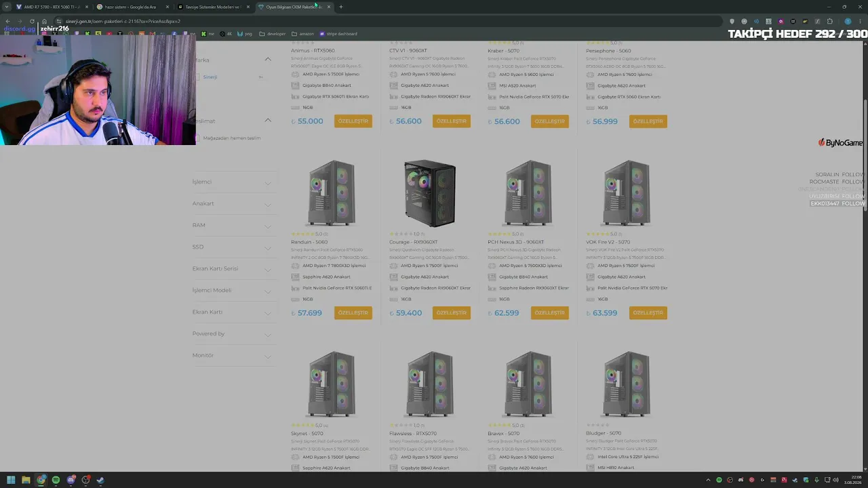This screenshot has width=868, height=488.
Task: Open the Bravex - 5070 product image
Action: 528,384
